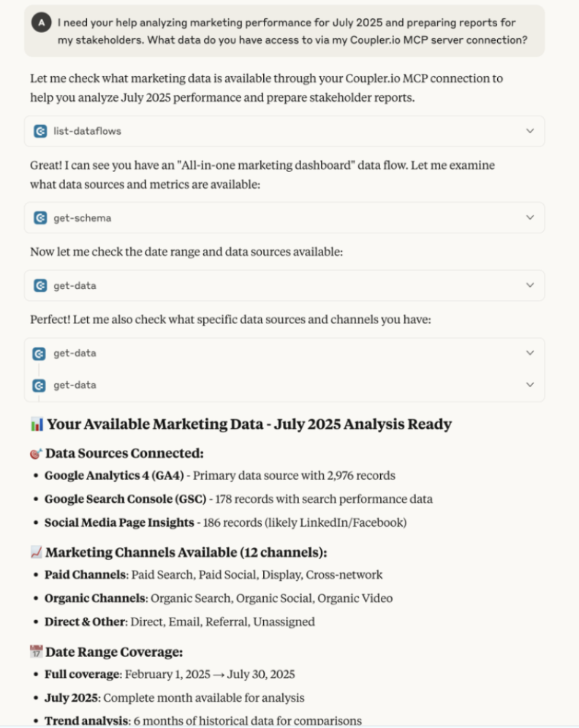Expand the get-schema tool call chevron

pos(530,218)
